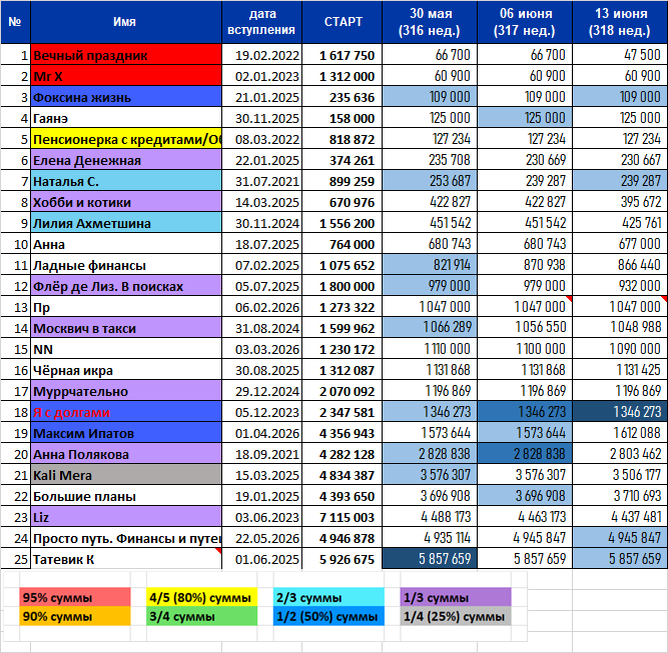Select the purple 1/3 суммы legend cell

pos(455,597)
